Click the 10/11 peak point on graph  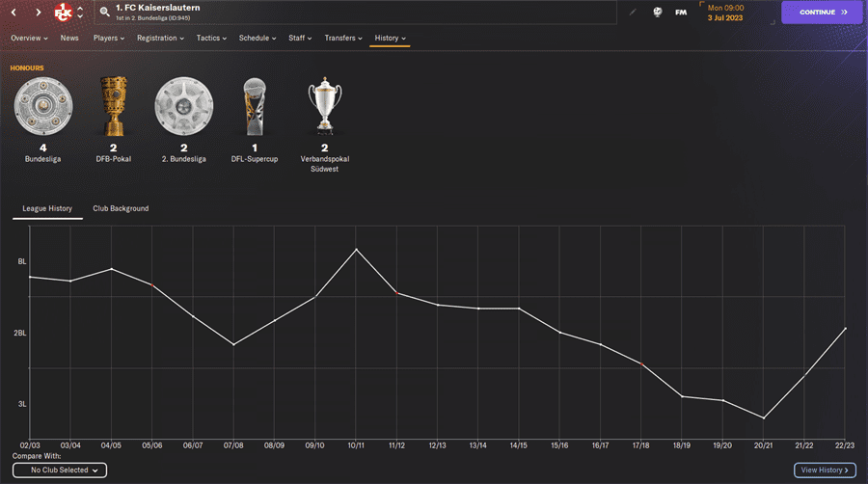[x=357, y=250]
